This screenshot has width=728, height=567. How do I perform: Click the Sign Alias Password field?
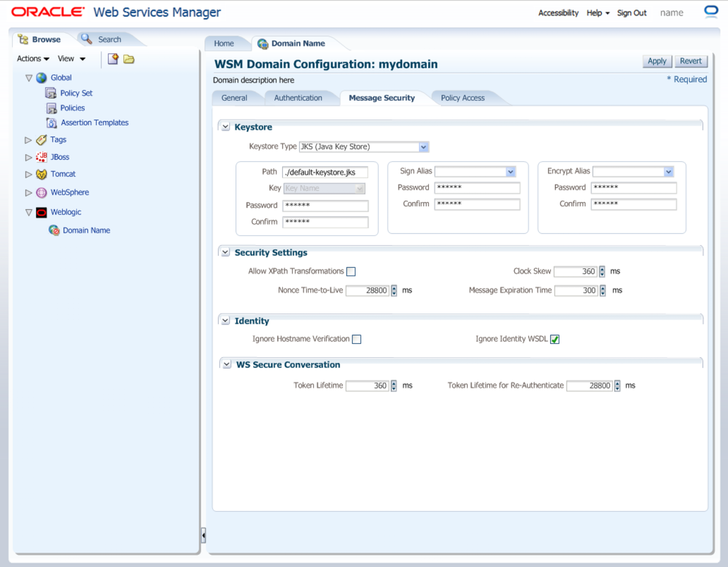click(x=477, y=188)
